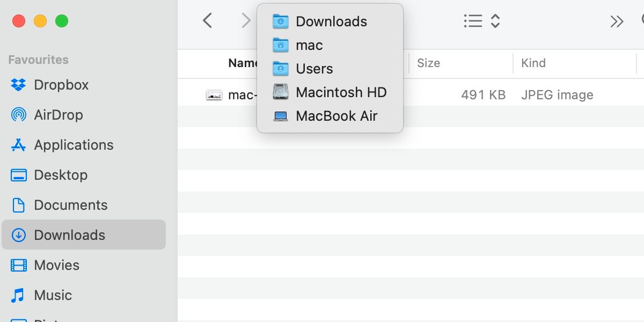The width and height of the screenshot is (644, 322).
Task: Choose Macintosh HD in the path menu
Action: tap(330, 92)
